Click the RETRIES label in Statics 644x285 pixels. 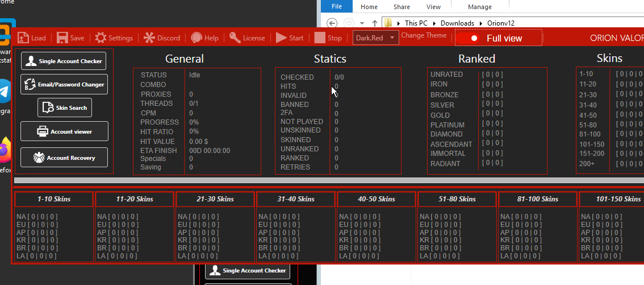click(295, 167)
